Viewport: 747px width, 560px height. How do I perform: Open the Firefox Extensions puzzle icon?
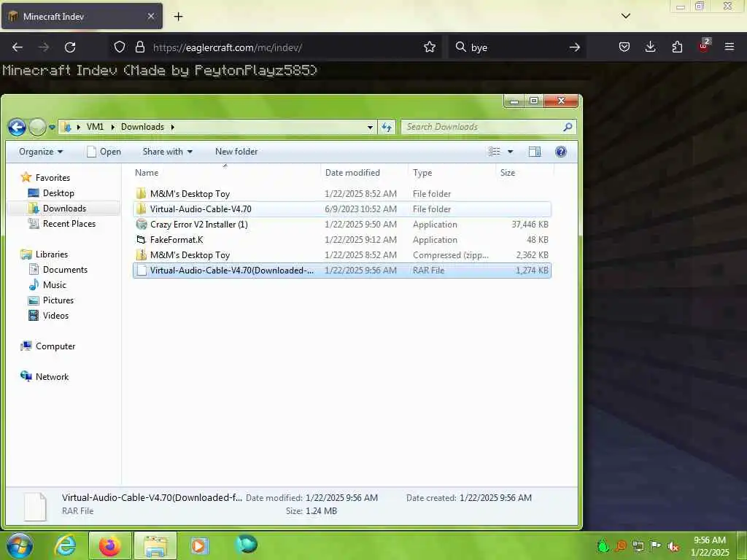point(677,47)
